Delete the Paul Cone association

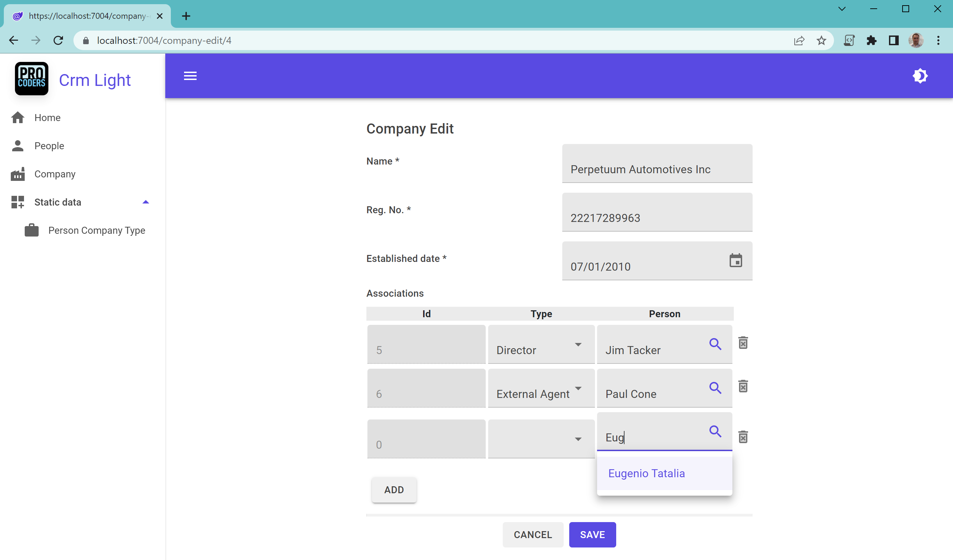[743, 386]
